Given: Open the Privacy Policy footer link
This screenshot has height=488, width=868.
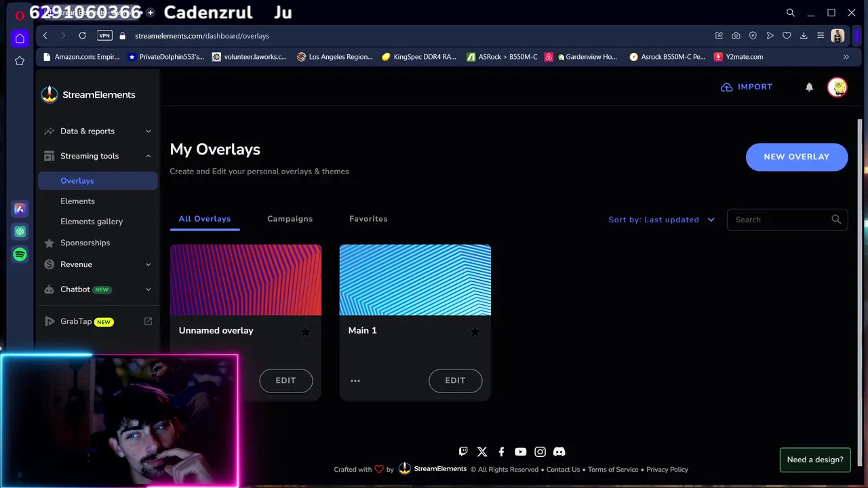Looking at the screenshot, I should [x=667, y=469].
